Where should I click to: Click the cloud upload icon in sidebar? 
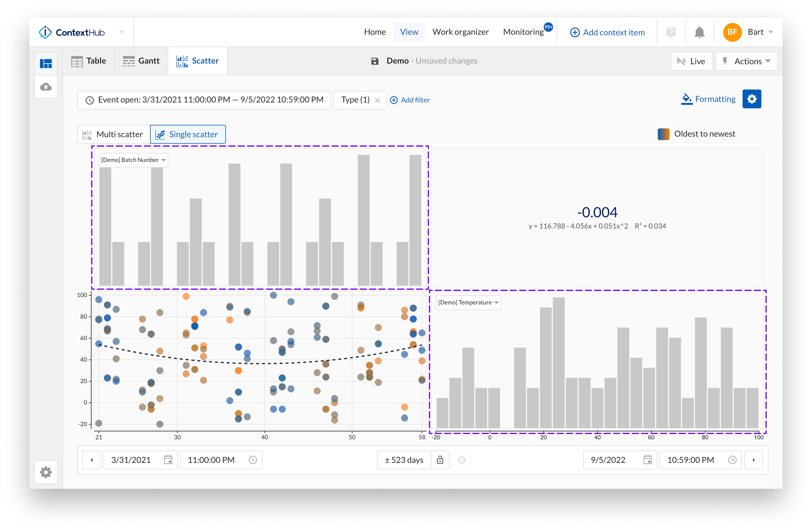point(46,87)
